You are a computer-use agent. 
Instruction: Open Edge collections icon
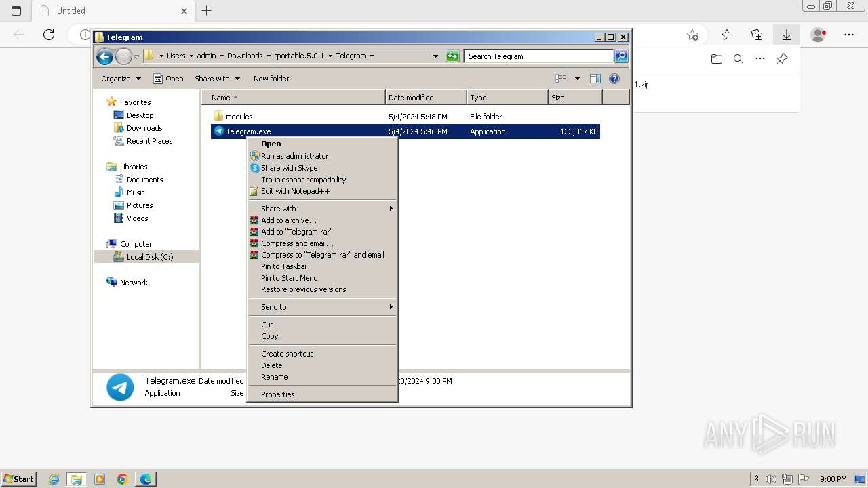[x=757, y=35]
